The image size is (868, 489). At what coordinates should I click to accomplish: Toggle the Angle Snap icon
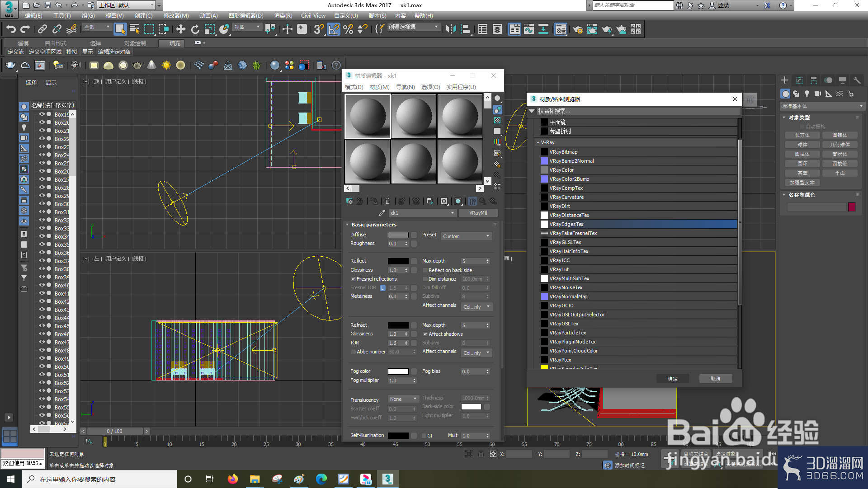click(x=334, y=29)
